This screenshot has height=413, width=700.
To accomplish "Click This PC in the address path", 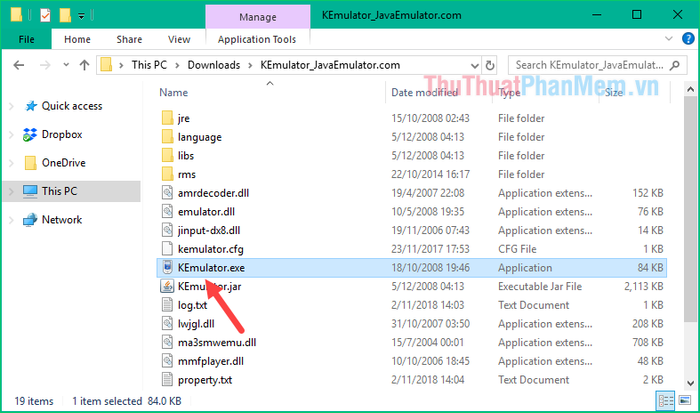I will coord(149,65).
